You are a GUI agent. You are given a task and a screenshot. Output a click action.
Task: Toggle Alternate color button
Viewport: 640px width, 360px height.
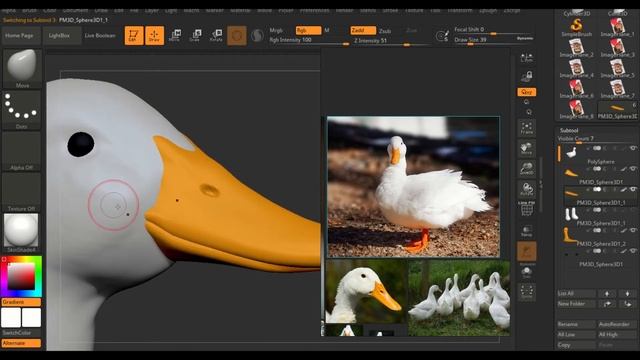(21, 343)
